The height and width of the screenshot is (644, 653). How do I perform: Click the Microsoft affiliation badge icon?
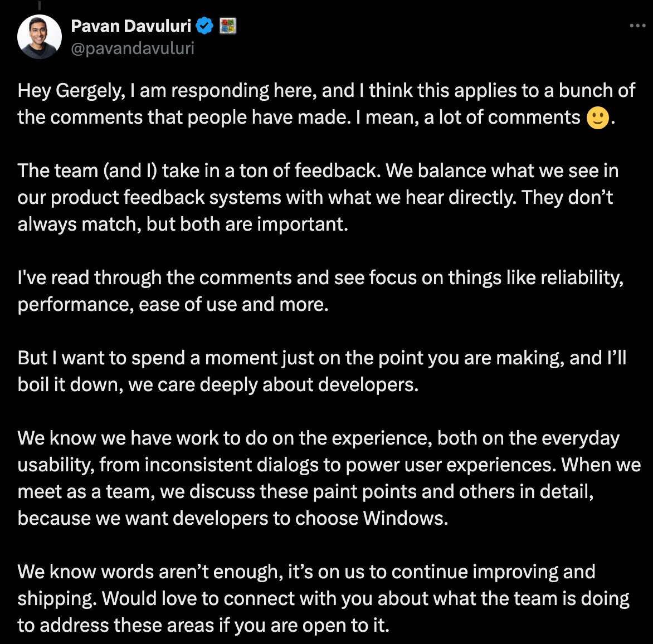(228, 26)
